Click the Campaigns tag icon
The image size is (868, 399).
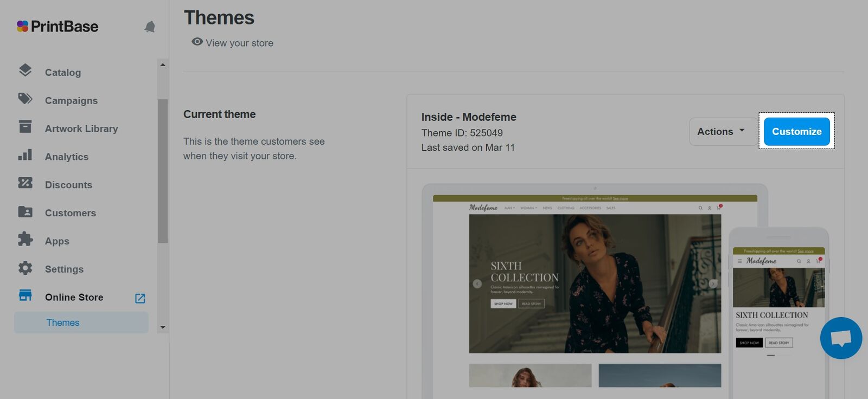pos(25,99)
